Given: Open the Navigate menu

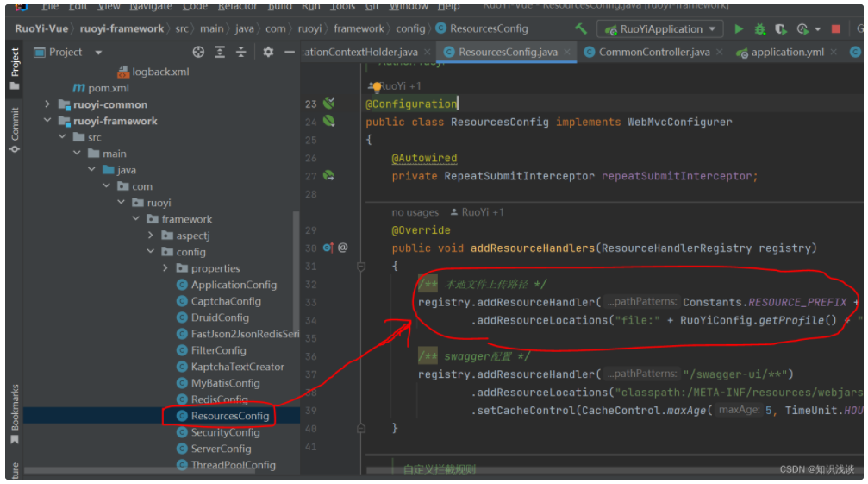Looking at the screenshot, I should [151, 7].
